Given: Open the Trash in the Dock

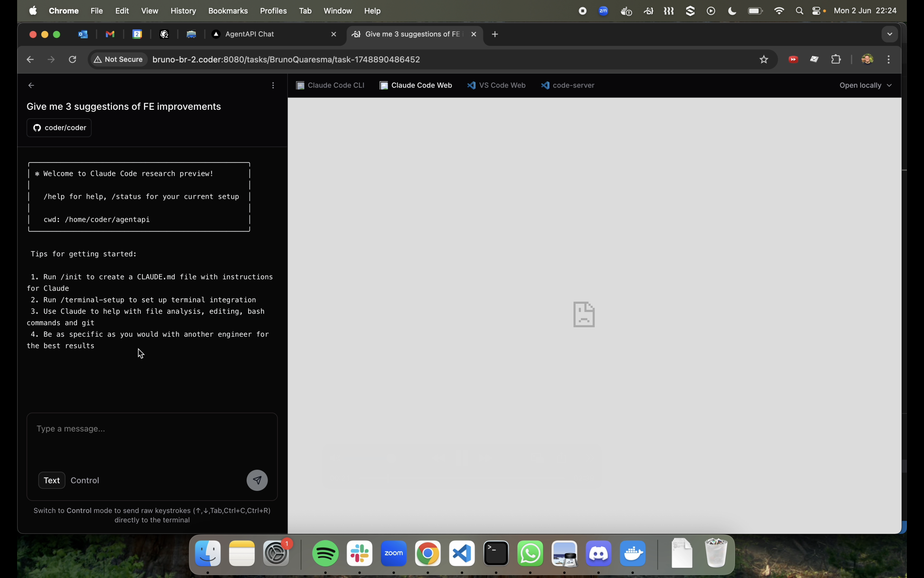Looking at the screenshot, I should [x=716, y=553].
